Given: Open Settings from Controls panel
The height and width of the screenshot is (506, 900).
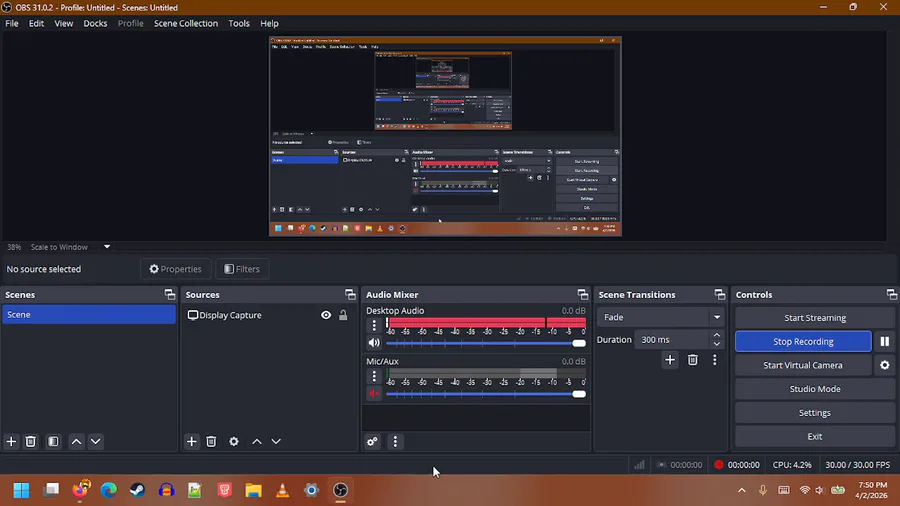Looking at the screenshot, I should click(815, 412).
